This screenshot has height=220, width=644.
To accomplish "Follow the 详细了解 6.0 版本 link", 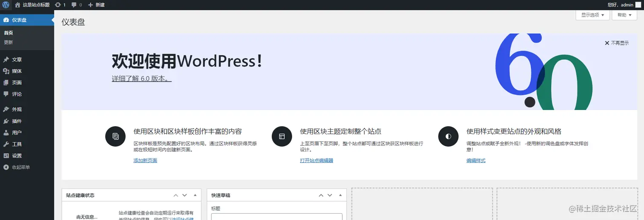I will tap(141, 79).
